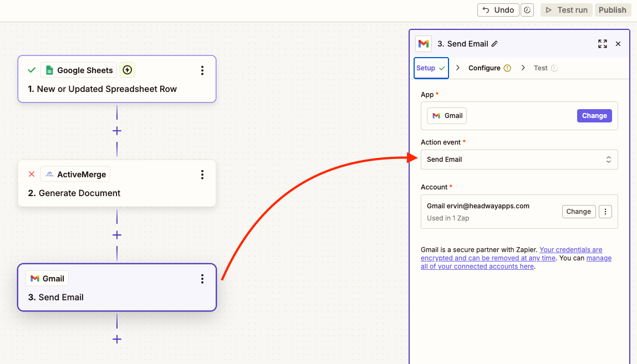The height and width of the screenshot is (364, 637).
Task: Add a step after Google Sheets trigger
Action: click(117, 131)
